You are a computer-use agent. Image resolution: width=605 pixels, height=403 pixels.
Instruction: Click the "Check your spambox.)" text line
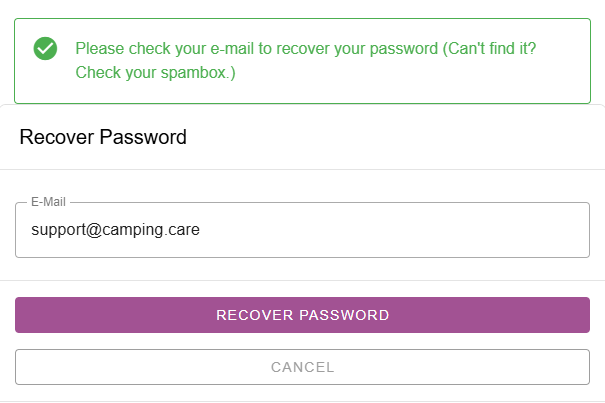155,72
